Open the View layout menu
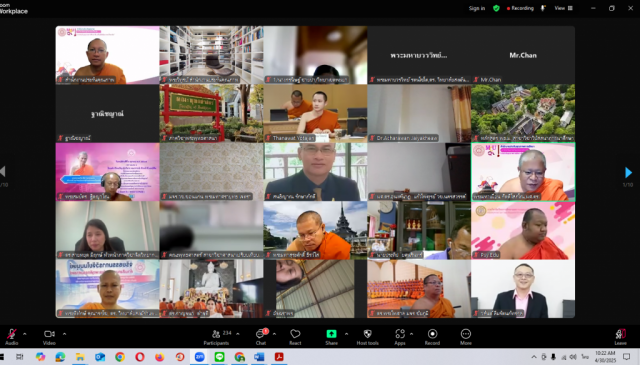The width and height of the screenshot is (640, 365). 563,8
